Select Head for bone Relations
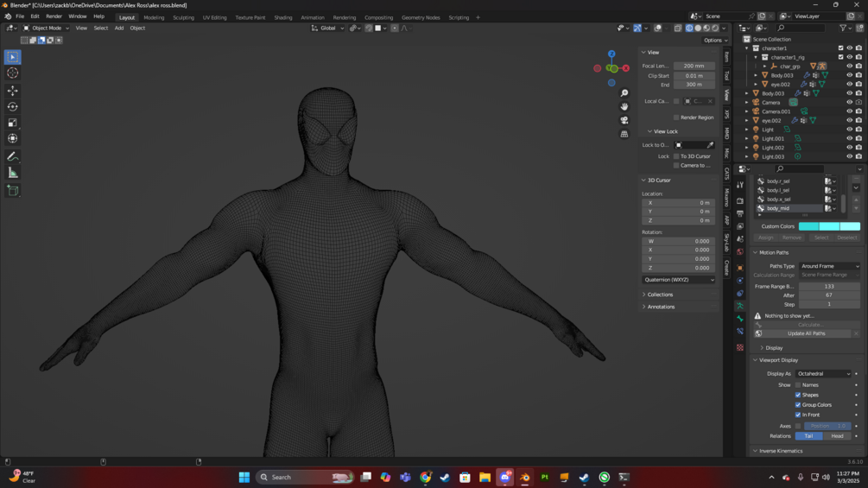 (x=836, y=436)
